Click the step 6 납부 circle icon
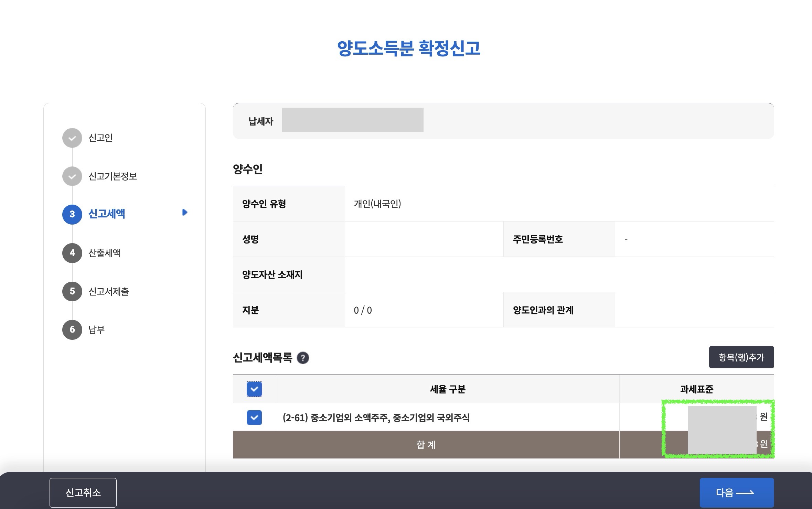Viewport: 812px width, 509px height. (72, 330)
